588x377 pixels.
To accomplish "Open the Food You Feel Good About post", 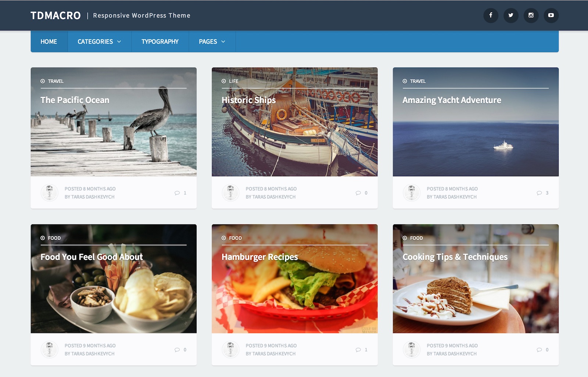I will 92,257.
